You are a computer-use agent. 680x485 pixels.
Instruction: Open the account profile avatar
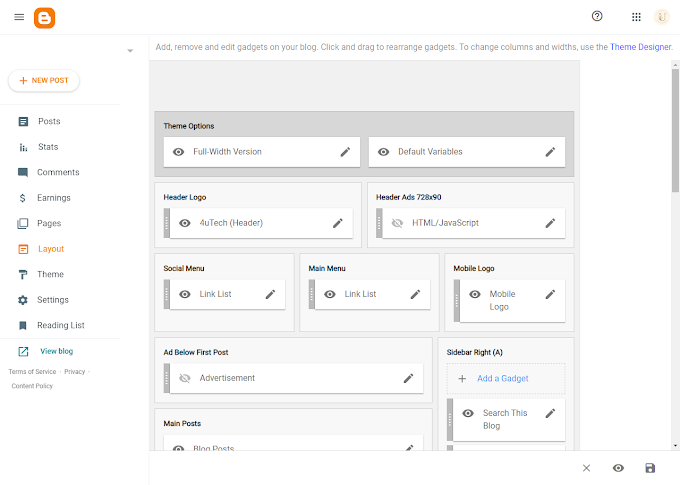(x=662, y=17)
